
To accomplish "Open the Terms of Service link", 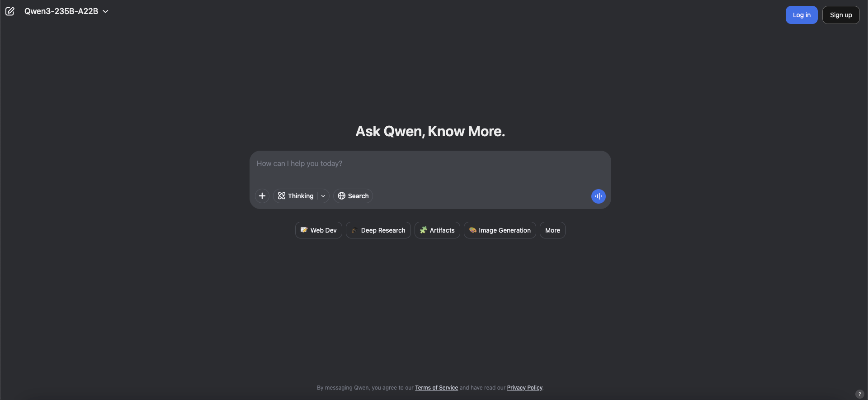I will point(436,388).
